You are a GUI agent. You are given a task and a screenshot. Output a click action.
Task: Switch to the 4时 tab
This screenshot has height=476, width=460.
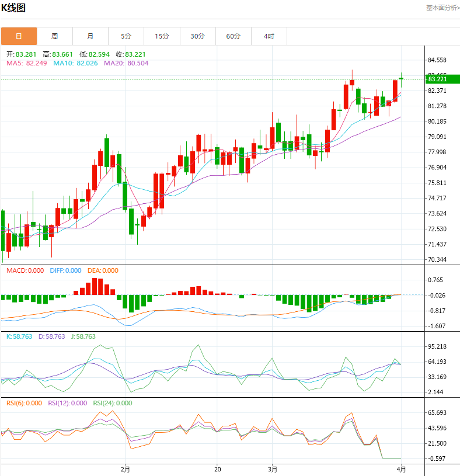(269, 36)
